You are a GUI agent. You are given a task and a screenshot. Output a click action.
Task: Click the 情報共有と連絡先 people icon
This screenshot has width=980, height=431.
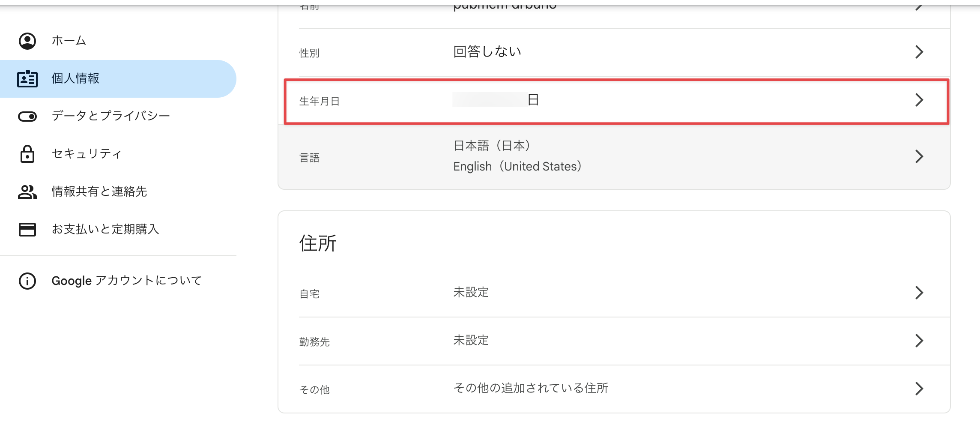click(27, 192)
